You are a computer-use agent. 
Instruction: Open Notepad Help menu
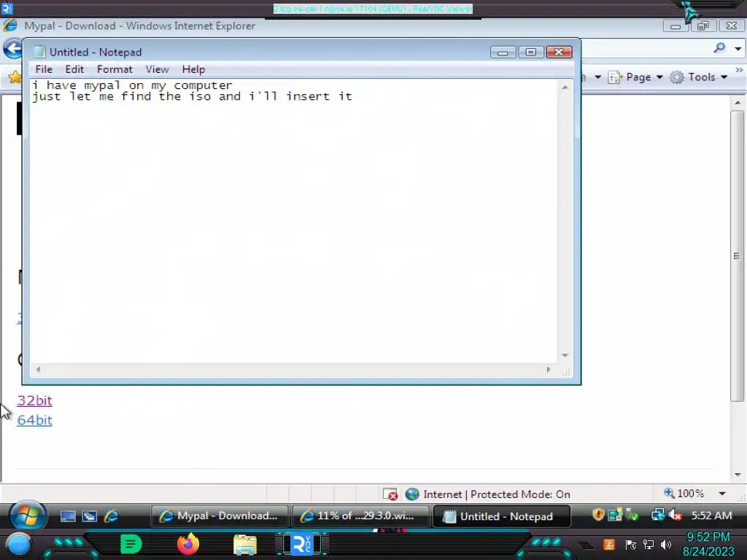193,69
